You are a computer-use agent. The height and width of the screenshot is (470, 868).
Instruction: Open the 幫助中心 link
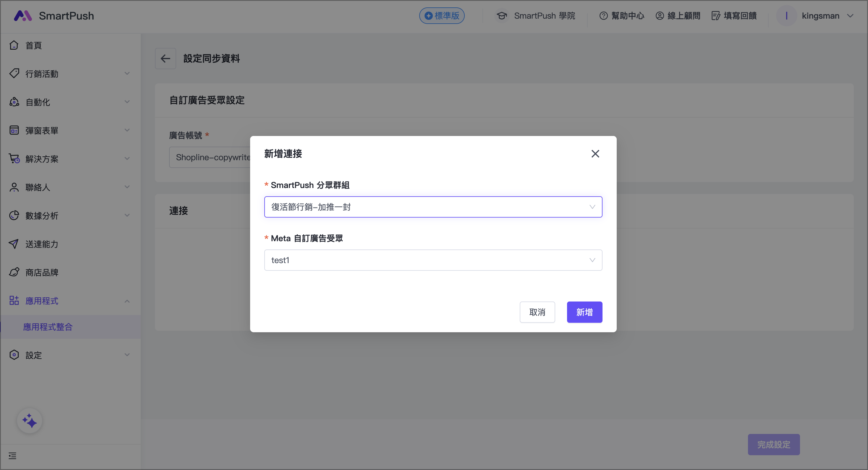[x=627, y=15]
